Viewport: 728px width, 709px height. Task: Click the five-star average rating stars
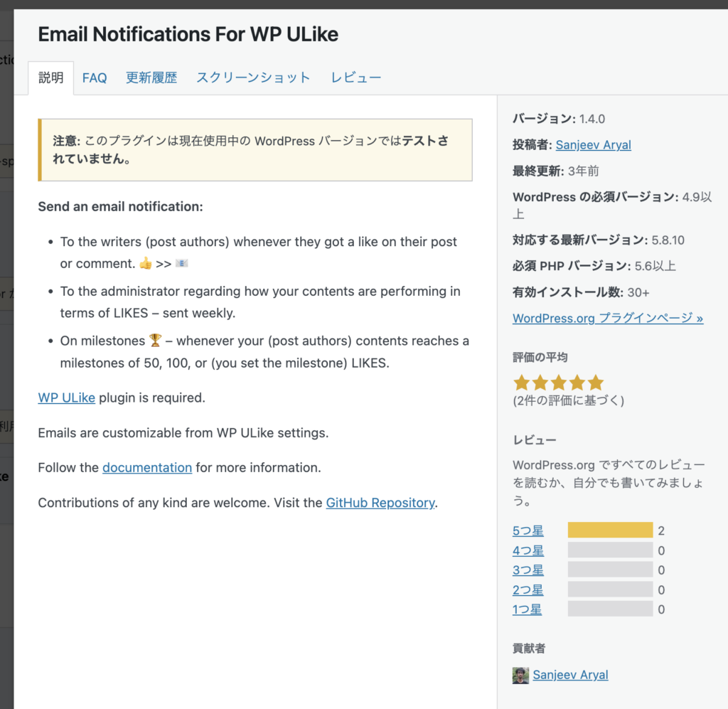click(558, 383)
